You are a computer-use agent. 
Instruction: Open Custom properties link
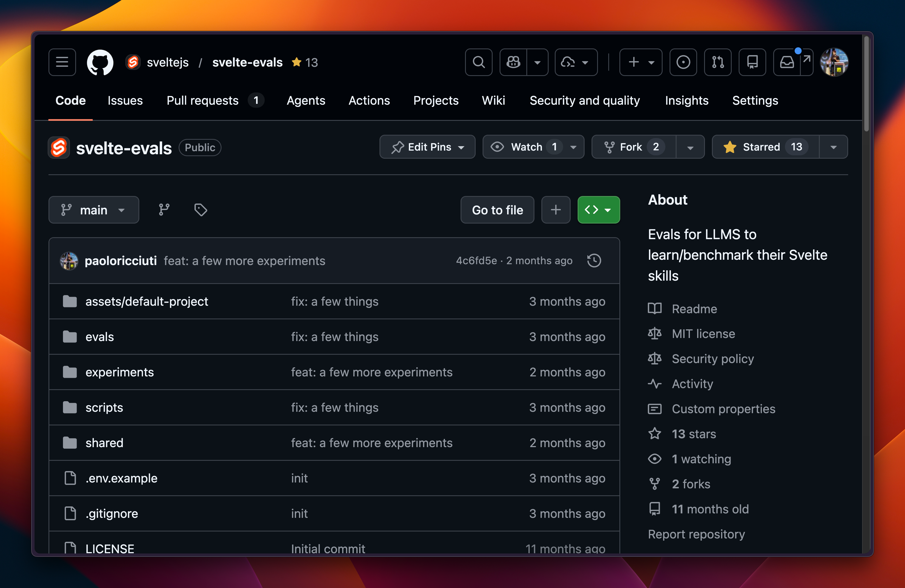(723, 409)
